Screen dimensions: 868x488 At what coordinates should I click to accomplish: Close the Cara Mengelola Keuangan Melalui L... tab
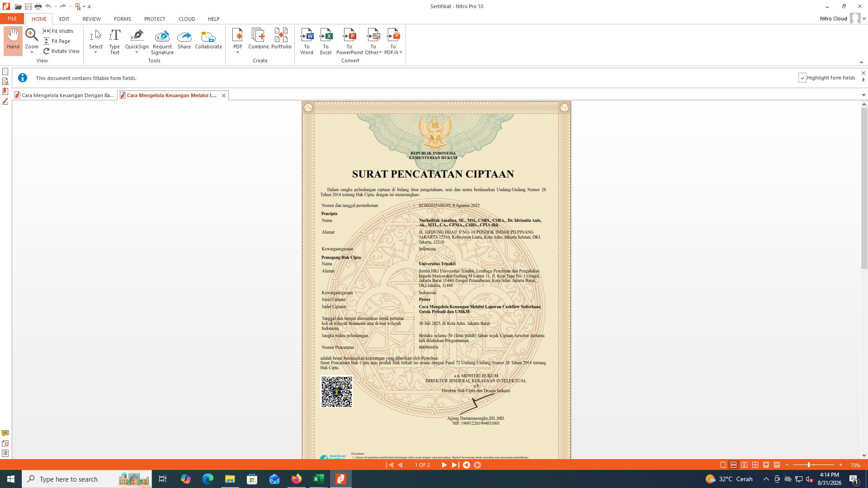tap(223, 95)
